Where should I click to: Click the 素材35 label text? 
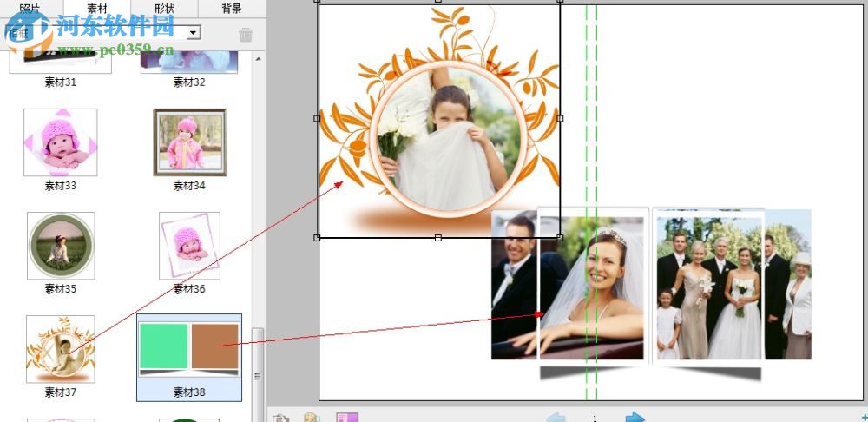click(x=61, y=289)
